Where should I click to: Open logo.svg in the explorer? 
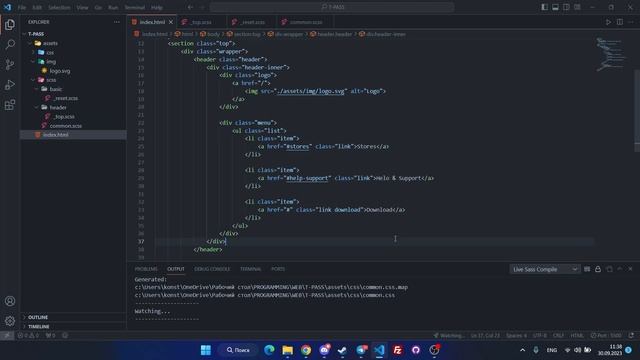[x=60, y=71]
